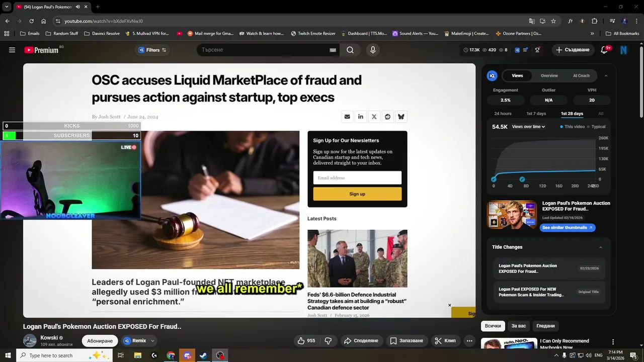Toggle the Filters control in YouTube header
The height and width of the screenshot is (362, 644).
tap(152, 50)
